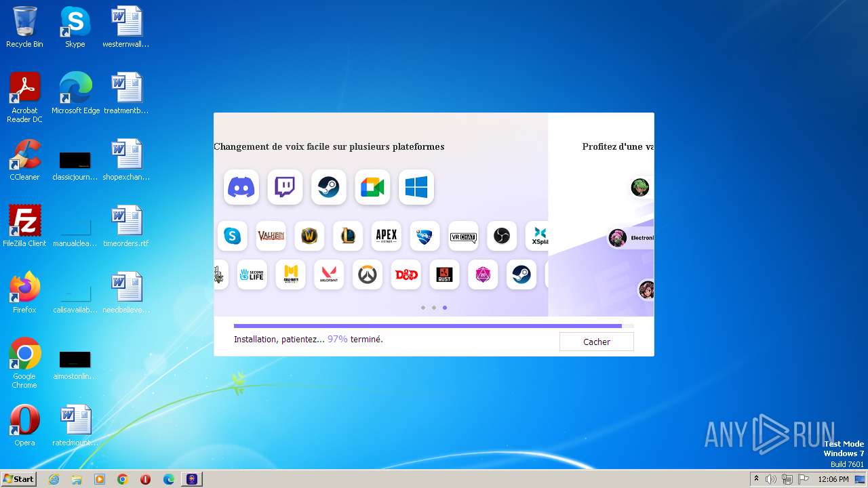Screen dimensions: 868x488
Task: Click the Discord platform icon
Action: tap(241, 187)
